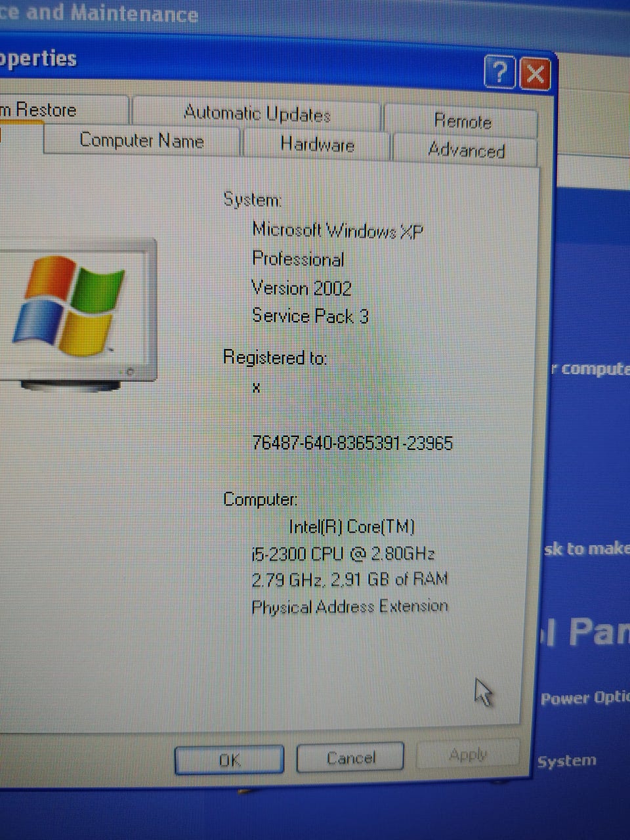Open Power Options in Control Panel window
Viewport: 630px width, 840px height.
584,698
